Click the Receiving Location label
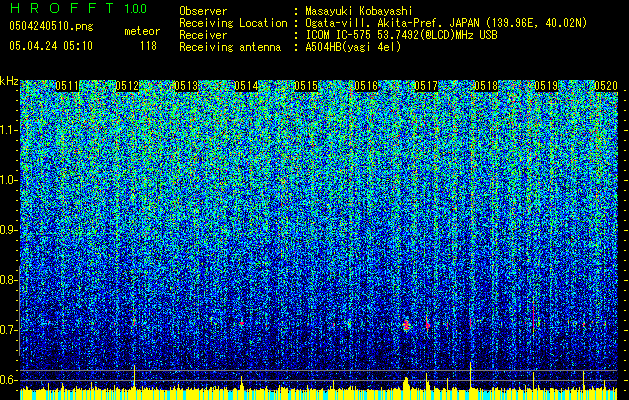 [233, 23]
